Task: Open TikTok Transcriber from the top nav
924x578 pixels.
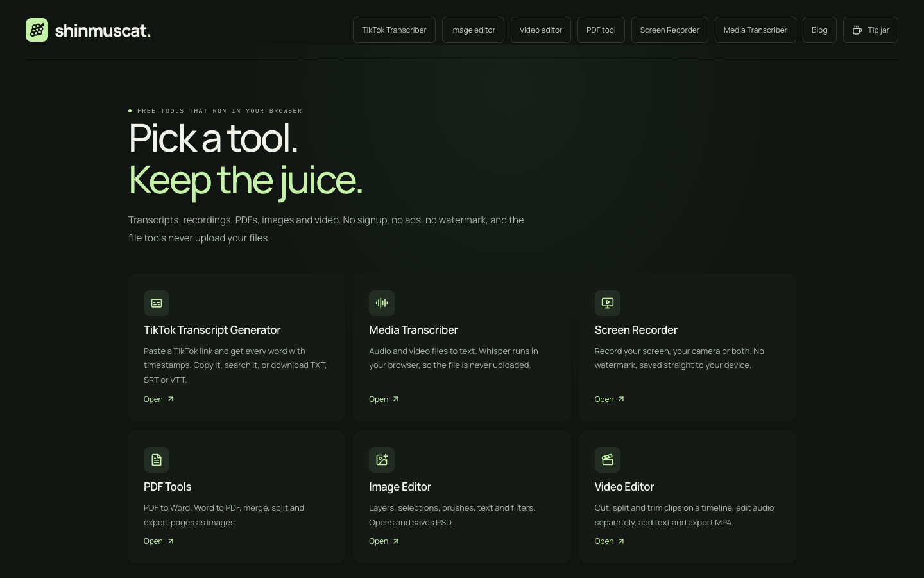Action: [394, 30]
